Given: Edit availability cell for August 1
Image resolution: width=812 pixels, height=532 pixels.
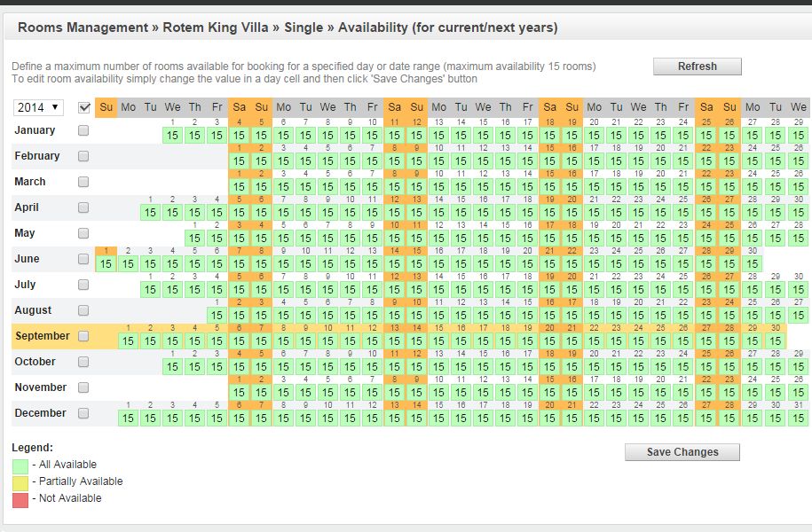Looking at the screenshot, I should [217, 315].
